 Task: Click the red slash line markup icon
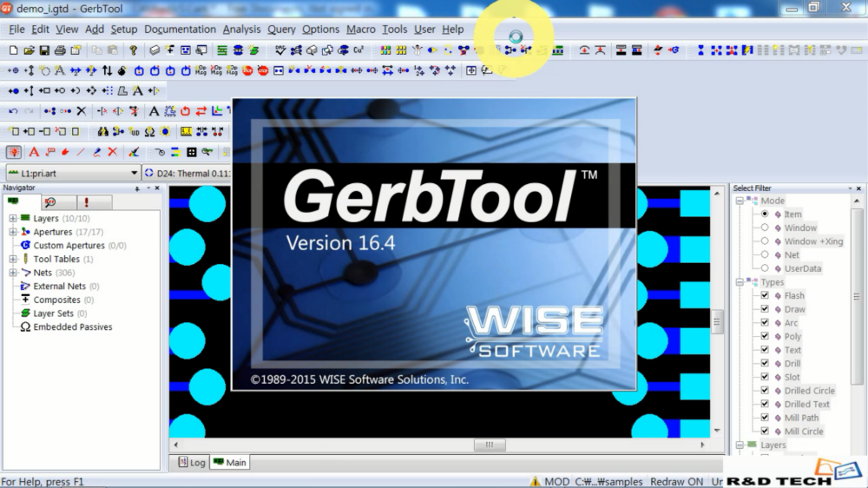81,152
